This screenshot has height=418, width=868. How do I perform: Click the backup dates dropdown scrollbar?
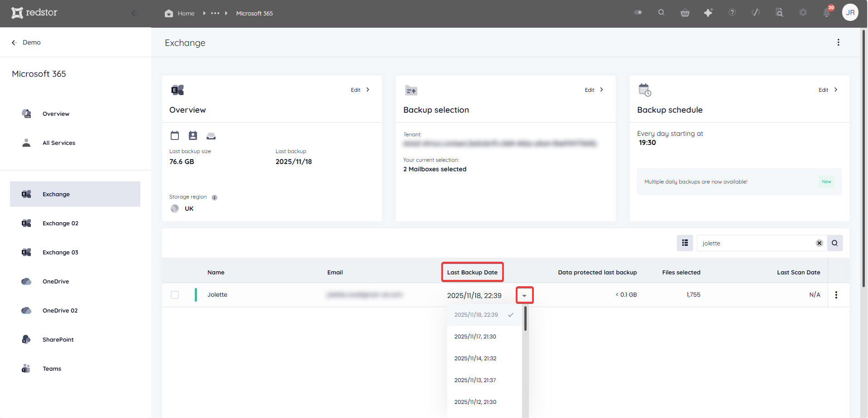coord(525,318)
